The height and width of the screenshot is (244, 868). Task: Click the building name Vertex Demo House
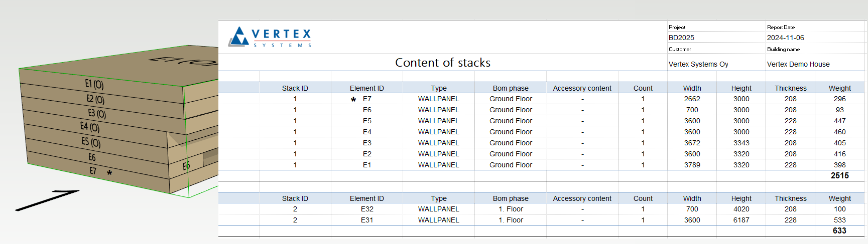coord(798,64)
